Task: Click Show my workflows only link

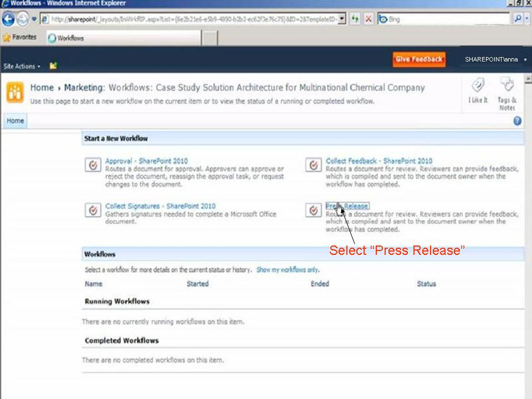Action: (288, 270)
